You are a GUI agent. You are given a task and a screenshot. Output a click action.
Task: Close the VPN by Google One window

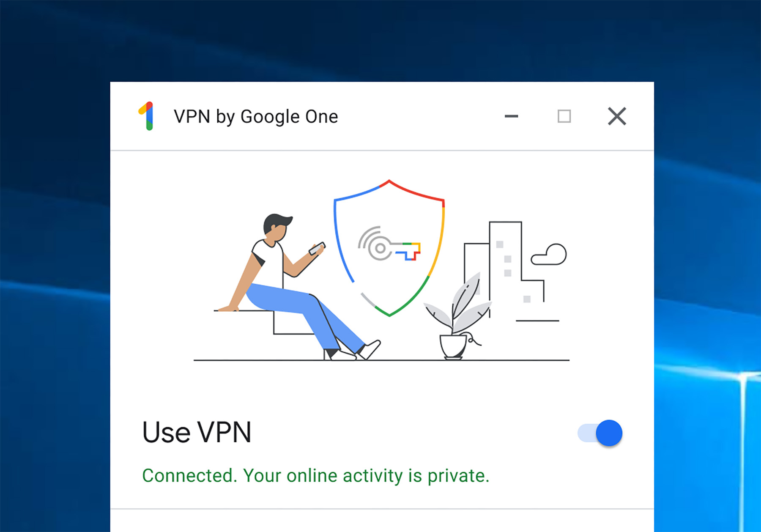(x=617, y=116)
